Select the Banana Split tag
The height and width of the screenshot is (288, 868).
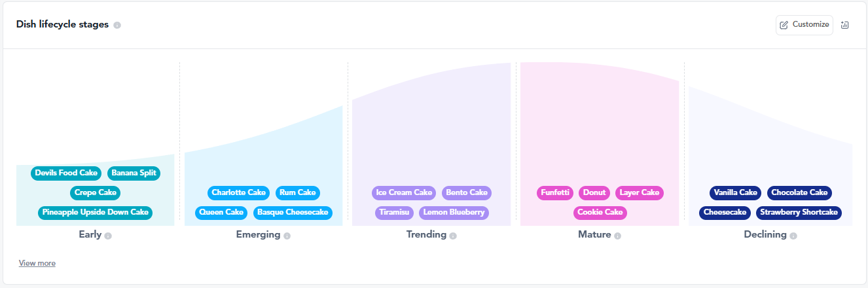(x=134, y=173)
